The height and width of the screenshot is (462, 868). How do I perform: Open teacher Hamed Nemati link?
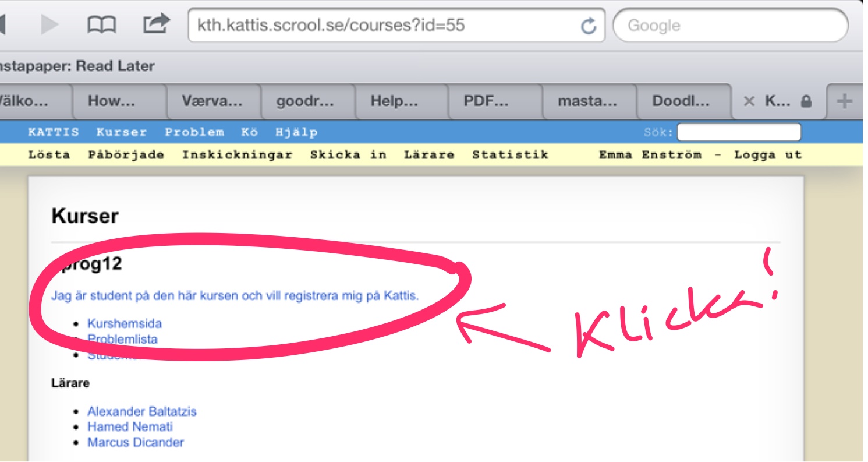coord(130,426)
